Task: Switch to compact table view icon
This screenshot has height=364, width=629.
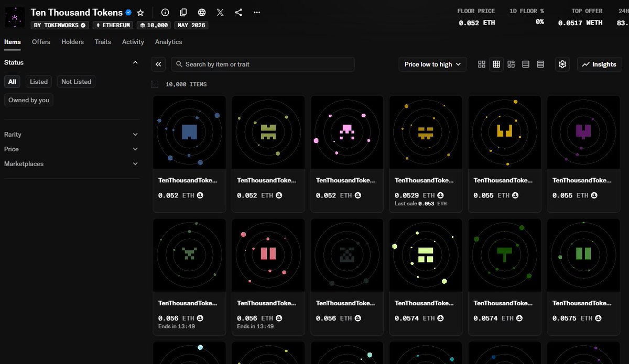Action: pyautogui.click(x=540, y=64)
